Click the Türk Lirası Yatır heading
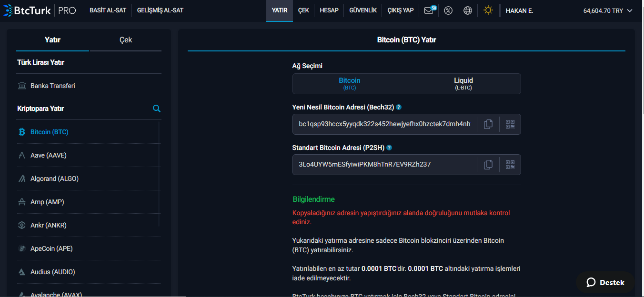 click(40, 62)
